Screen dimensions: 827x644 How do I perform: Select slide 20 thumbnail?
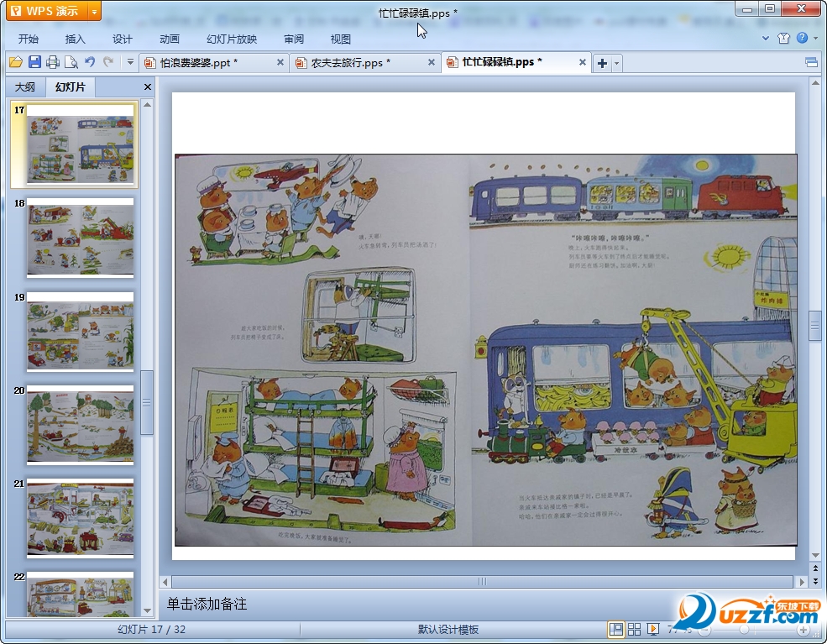pyautogui.click(x=80, y=425)
